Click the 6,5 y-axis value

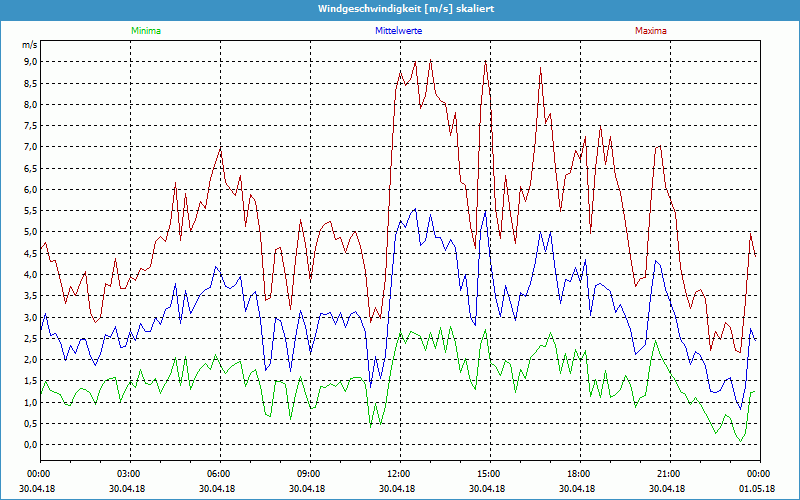(x=31, y=168)
